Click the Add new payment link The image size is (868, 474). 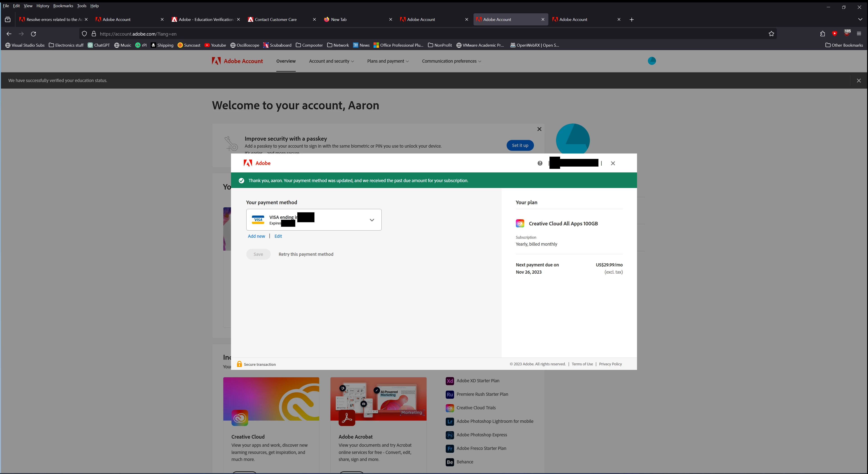(x=256, y=236)
